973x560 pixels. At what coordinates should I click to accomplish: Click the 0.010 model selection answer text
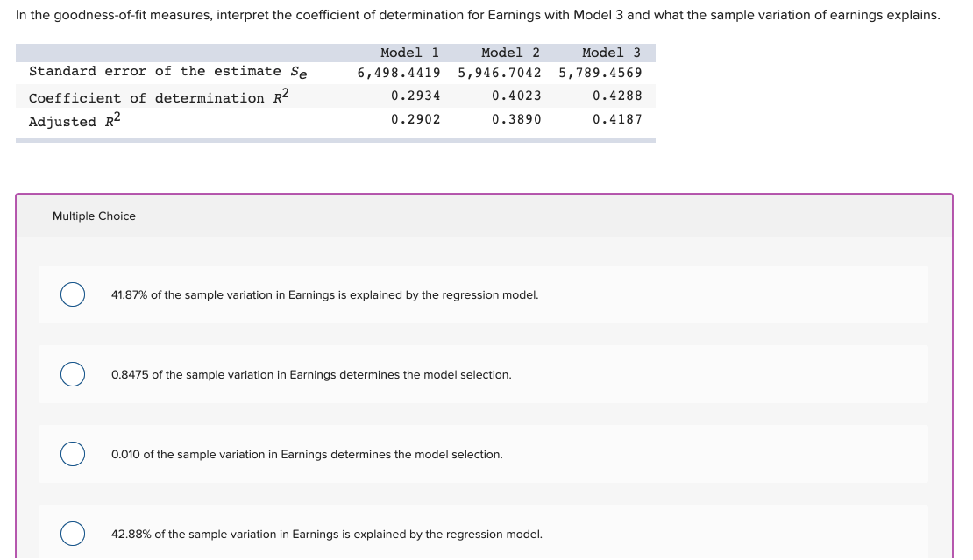tap(306, 454)
